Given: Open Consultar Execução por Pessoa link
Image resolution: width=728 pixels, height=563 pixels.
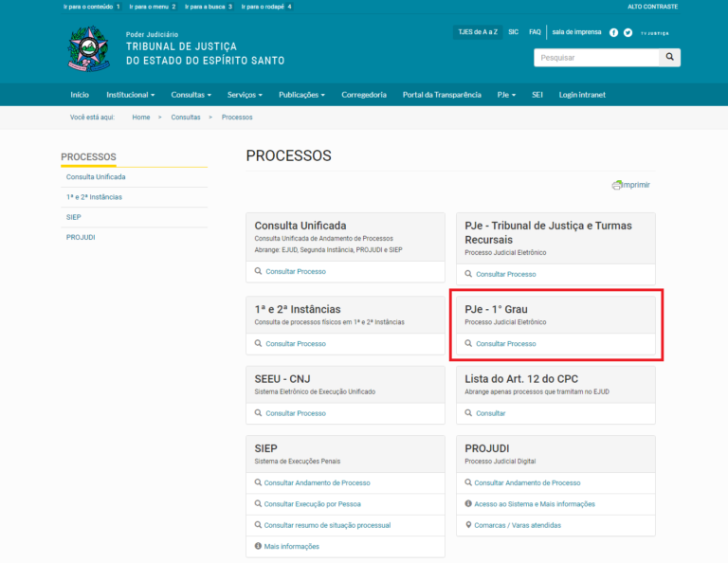Looking at the screenshot, I should [313, 504].
